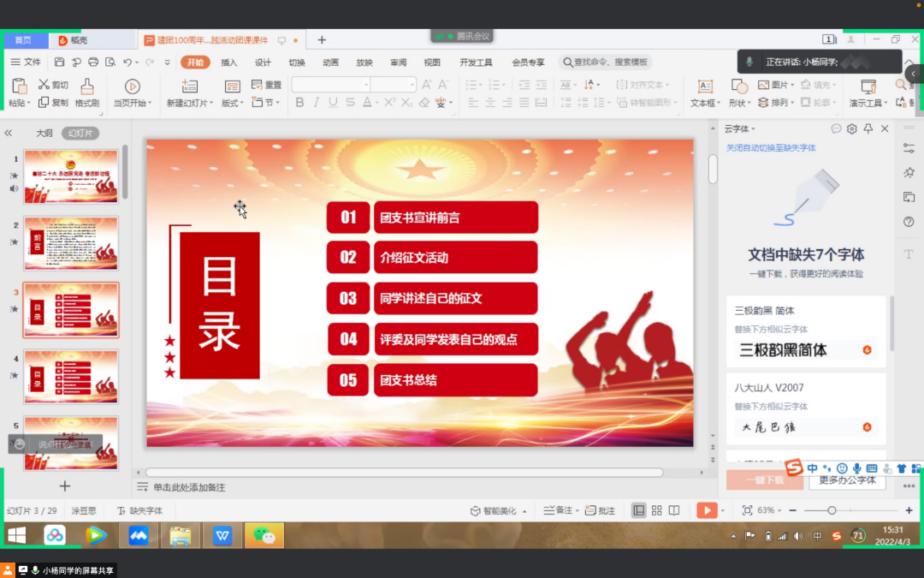This screenshot has height=578, width=924.
Task: Open the 文件 File menu
Action: (x=27, y=63)
